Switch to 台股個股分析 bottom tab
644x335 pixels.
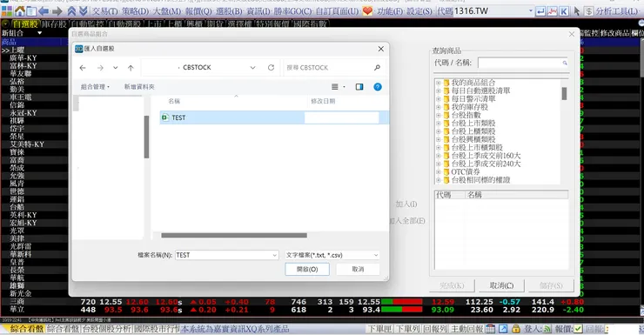coord(107,329)
